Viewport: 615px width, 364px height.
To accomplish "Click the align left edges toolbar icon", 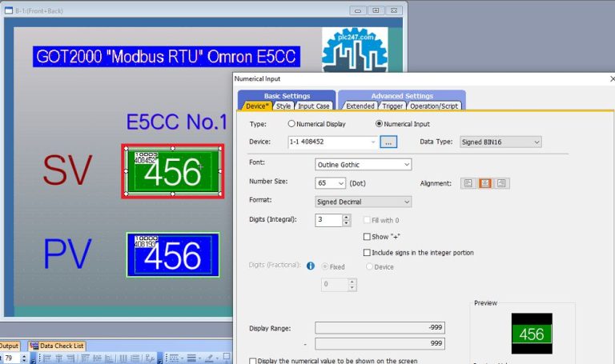I will (47, 358).
